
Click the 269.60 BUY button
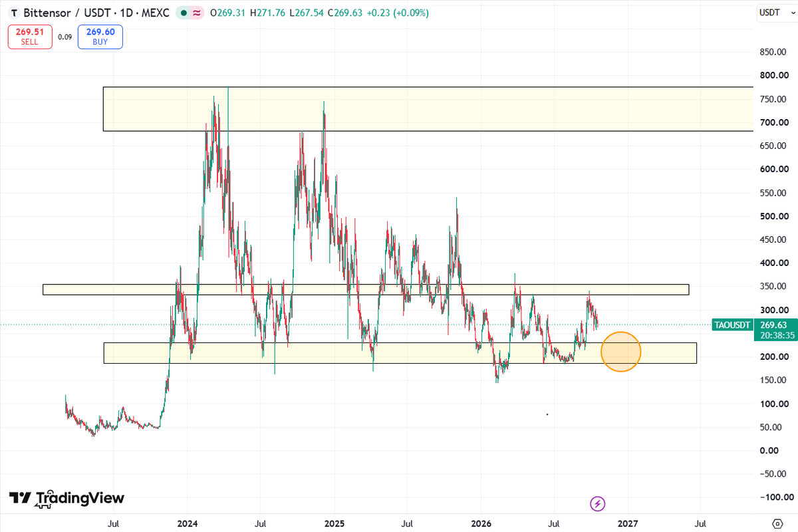(100, 37)
